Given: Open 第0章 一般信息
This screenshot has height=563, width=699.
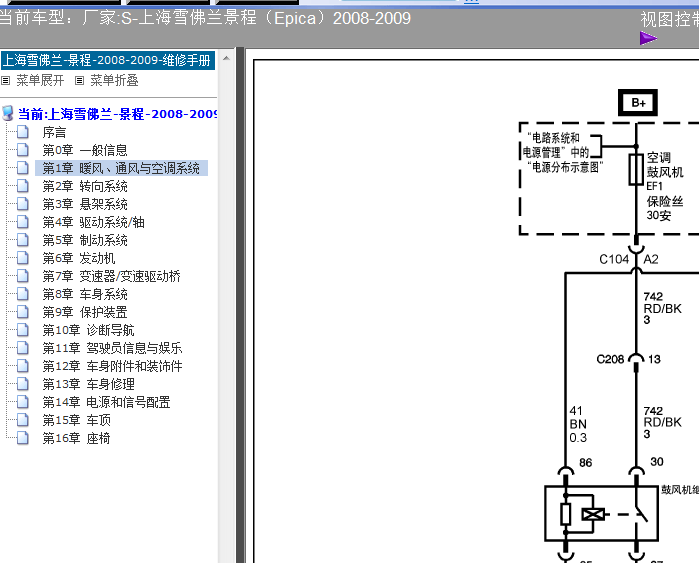Looking at the screenshot, I should [x=85, y=150].
